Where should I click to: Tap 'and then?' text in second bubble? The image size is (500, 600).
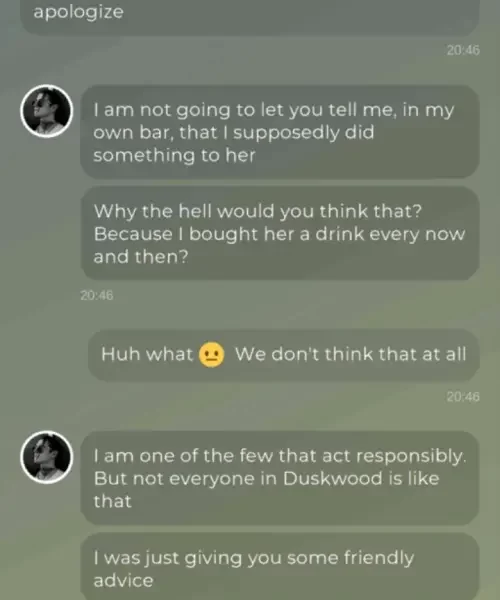click(141, 257)
